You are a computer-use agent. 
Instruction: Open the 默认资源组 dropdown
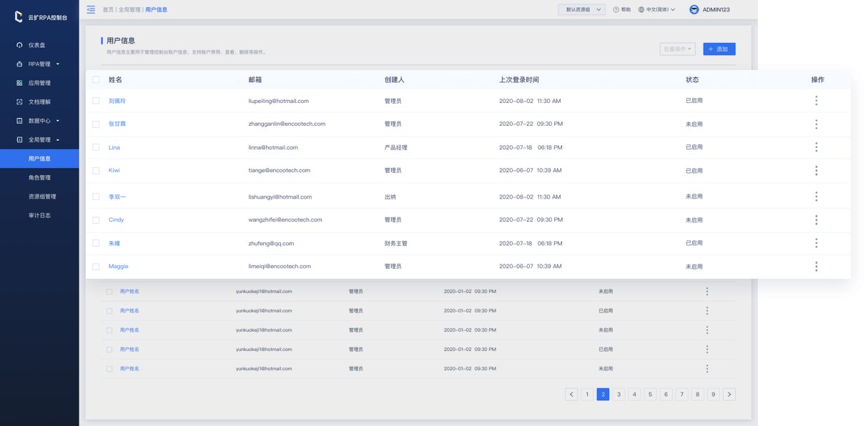pos(581,10)
